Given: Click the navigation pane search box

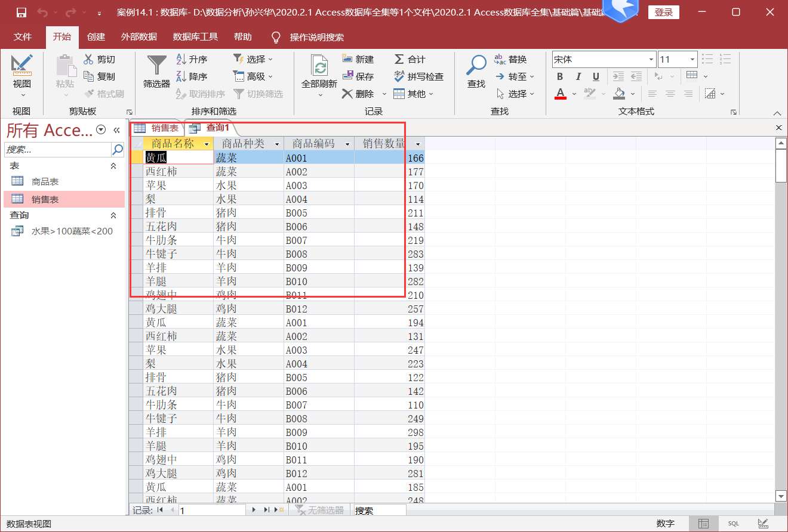Looking at the screenshot, I should coord(58,149).
